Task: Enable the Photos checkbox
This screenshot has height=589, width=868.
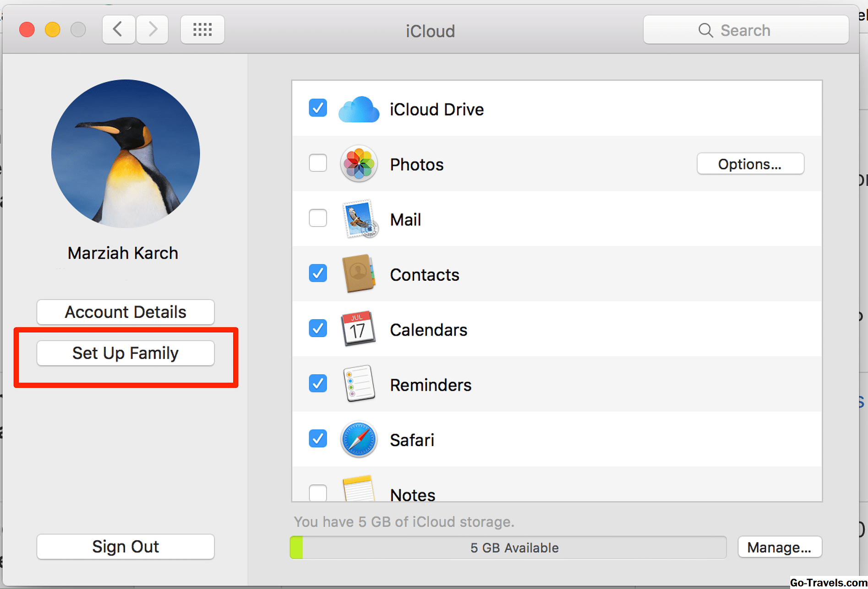Action: coord(318,163)
